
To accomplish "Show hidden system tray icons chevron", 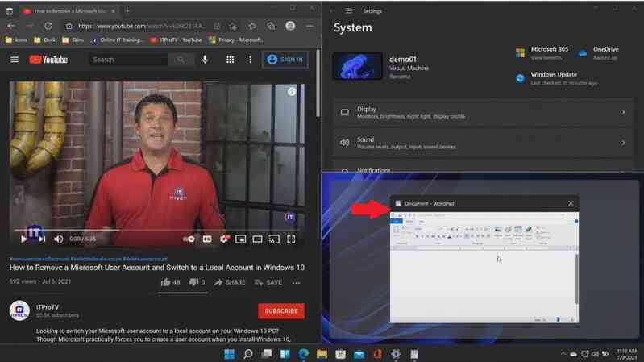I will [x=563, y=353].
